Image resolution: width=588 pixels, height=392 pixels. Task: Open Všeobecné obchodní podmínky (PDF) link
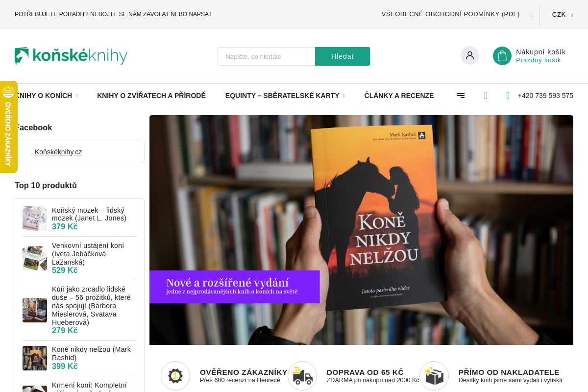451,14
